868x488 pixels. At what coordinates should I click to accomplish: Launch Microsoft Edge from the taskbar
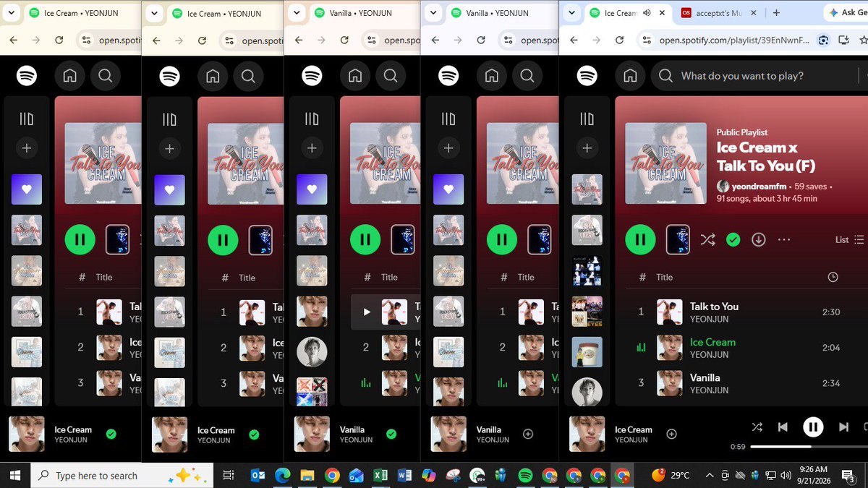(x=283, y=475)
